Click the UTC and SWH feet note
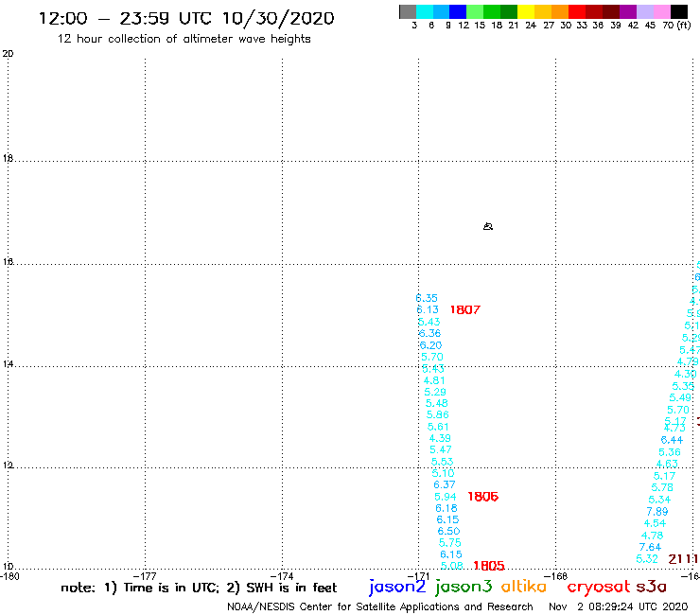This screenshot has width=700, height=615. pos(199,588)
